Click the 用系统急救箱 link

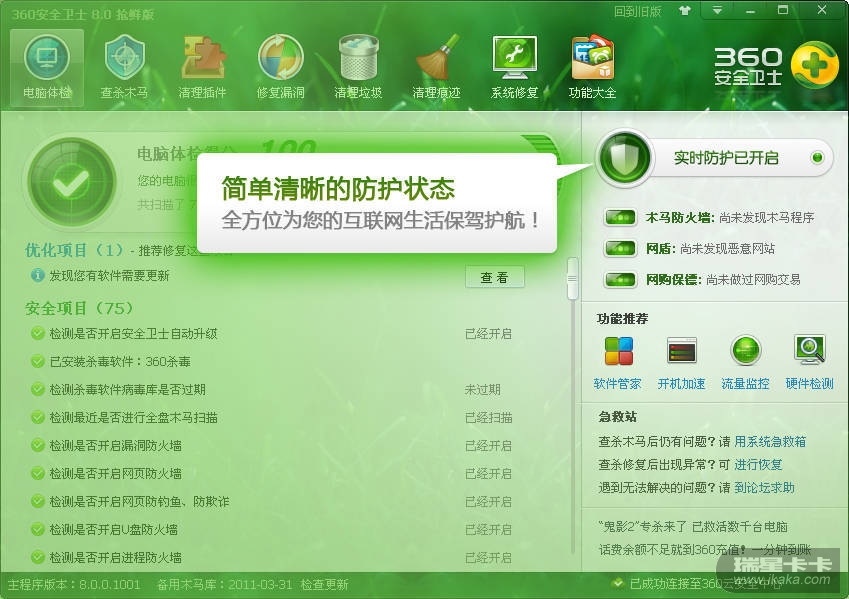(770, 441)
